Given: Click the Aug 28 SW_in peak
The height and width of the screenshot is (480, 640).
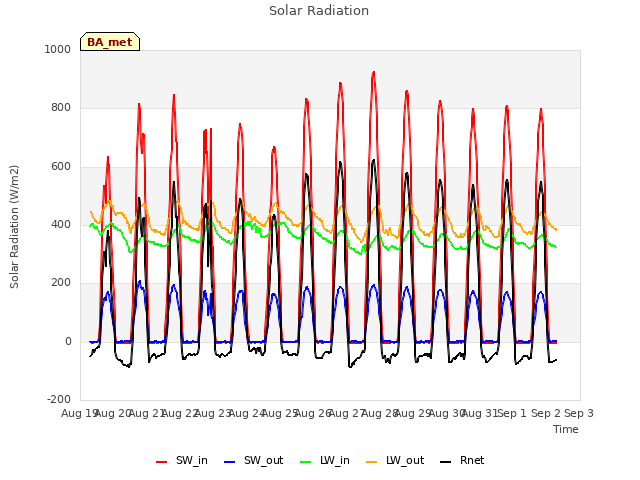Looking at the screenshot, I should click(x=373, y=73).
